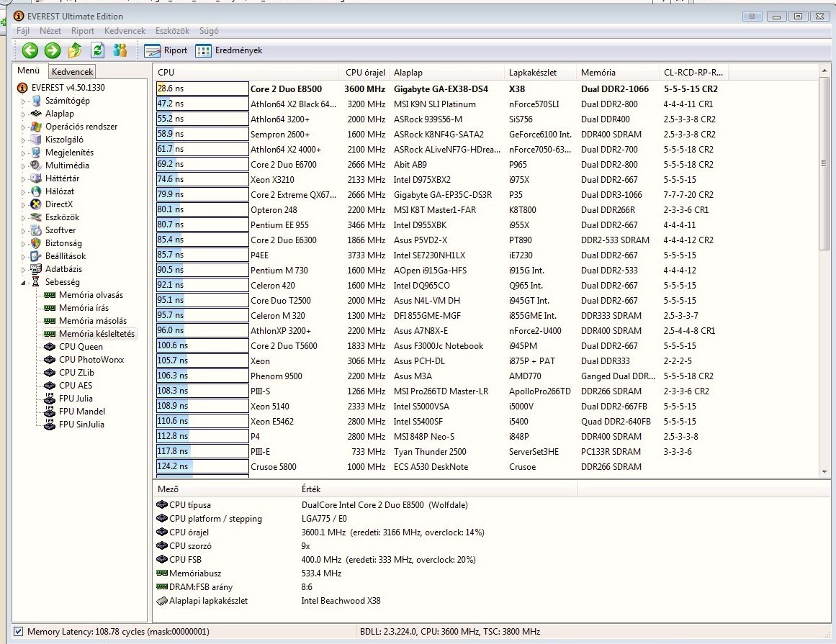Open the Súgó menu

tap(209, 31)
